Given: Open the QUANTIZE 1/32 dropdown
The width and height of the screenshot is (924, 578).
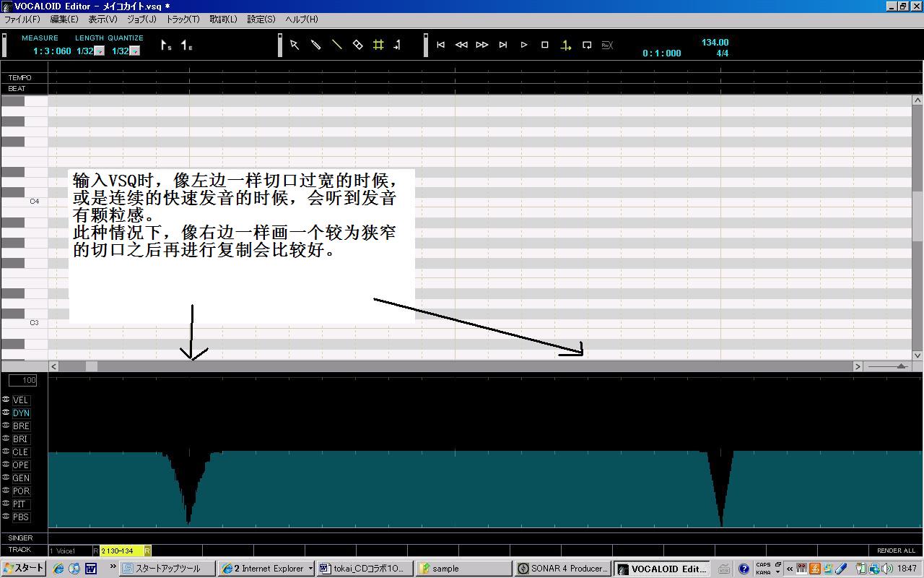Looking at the screenshot, I should (x=135, y=51).
